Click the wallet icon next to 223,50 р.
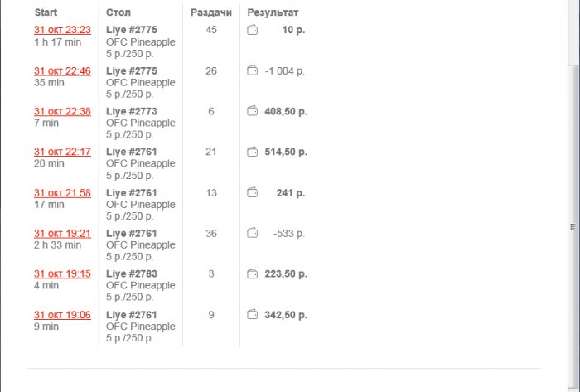 click(x=253, y=274)
